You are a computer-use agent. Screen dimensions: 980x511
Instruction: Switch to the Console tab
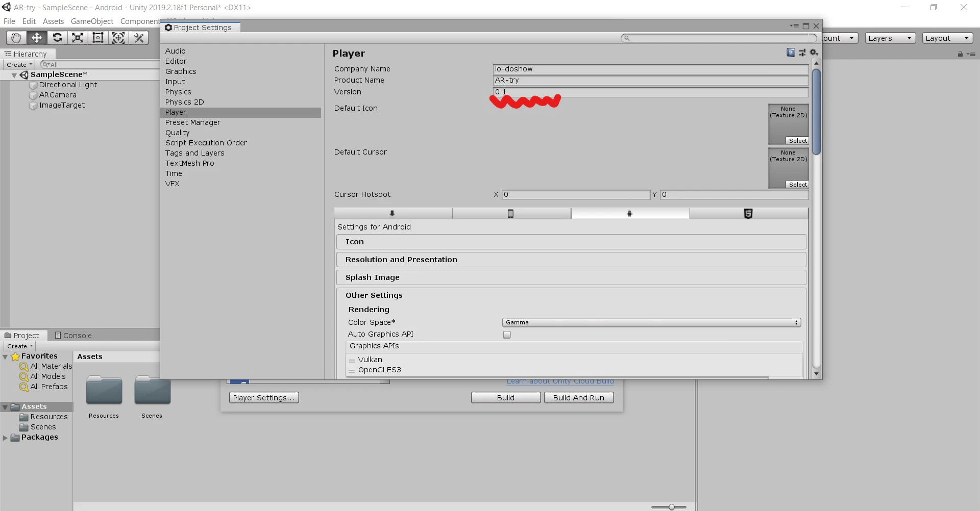pyautogui.click(x=73, y=335)
